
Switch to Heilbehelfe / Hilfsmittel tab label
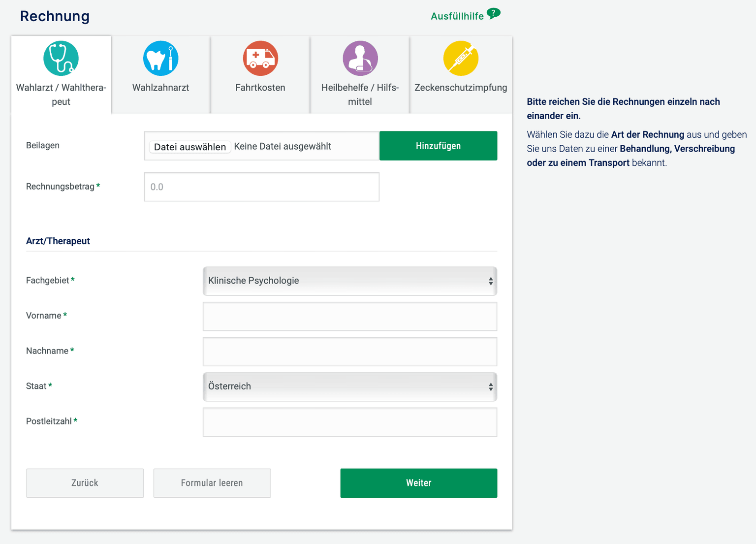[360, 95]
